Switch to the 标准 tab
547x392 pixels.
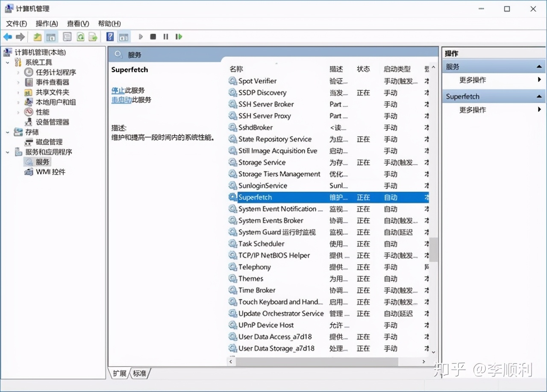[140, 374]
